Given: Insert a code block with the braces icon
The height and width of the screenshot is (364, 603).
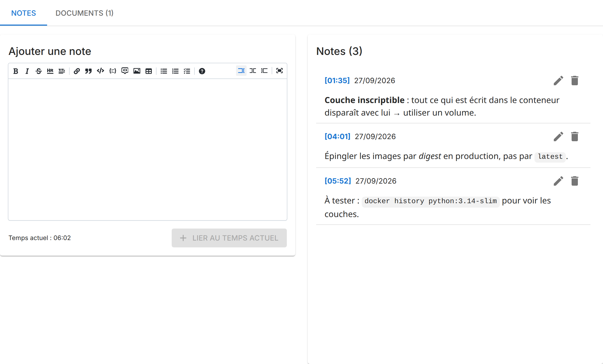Looking at the screenshot, I should 113,71.
